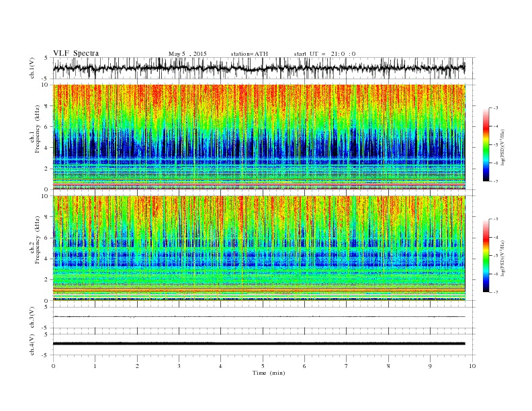Viewport: 532px width, 411px height.
Task: Click inside the ch.1 spectrogram panel
Action: click(259, 137)
